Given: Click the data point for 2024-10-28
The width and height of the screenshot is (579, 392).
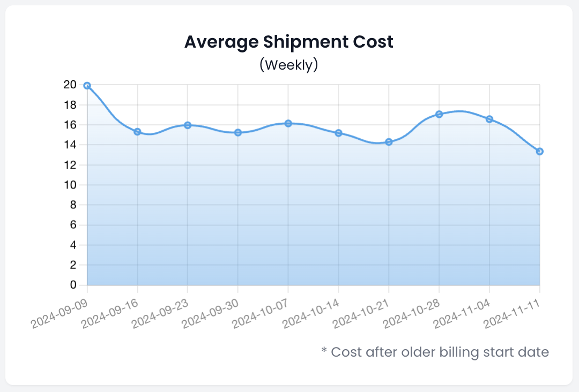Looking at the screenshot, I should click(x=439, y=114).
